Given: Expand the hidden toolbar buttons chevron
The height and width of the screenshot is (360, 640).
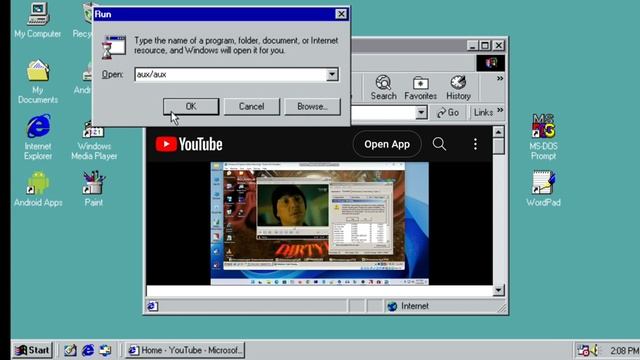Looking at the screenshot, I should point(500,78).
